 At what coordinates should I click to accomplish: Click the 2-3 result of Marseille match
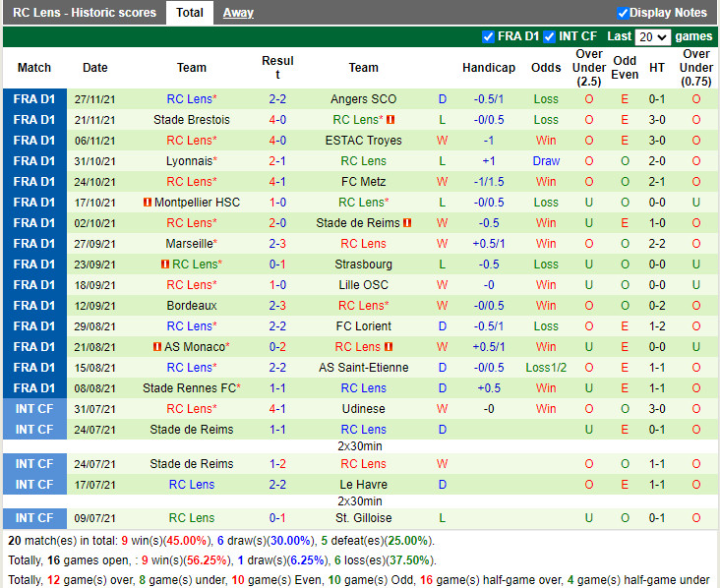coord(277,244)
